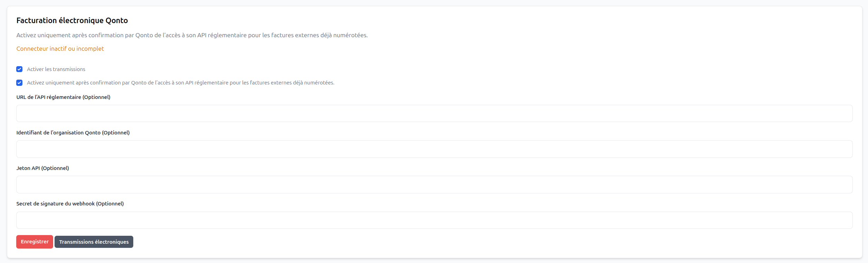Select the Jeton API input field
Image resolution: width=868 pixels, height=263 pixels.
point(434,185)
